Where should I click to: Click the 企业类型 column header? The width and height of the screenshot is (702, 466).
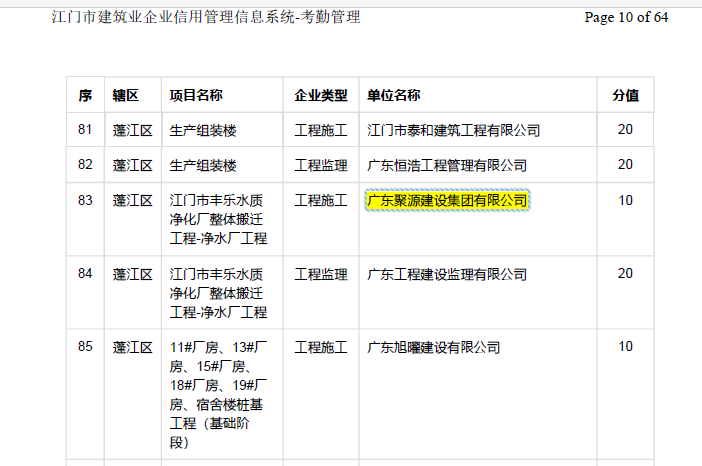point(321,95)
